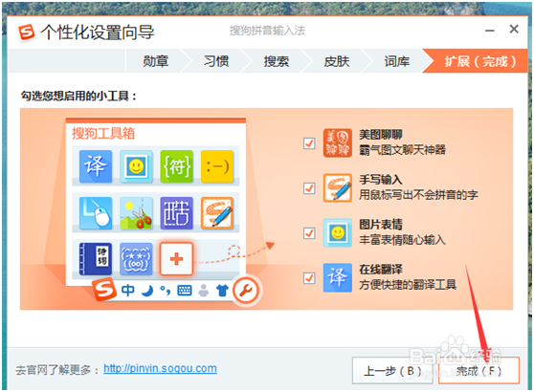
Task: Click the 搜狗工具箱 heading
Action: point(103,133)
